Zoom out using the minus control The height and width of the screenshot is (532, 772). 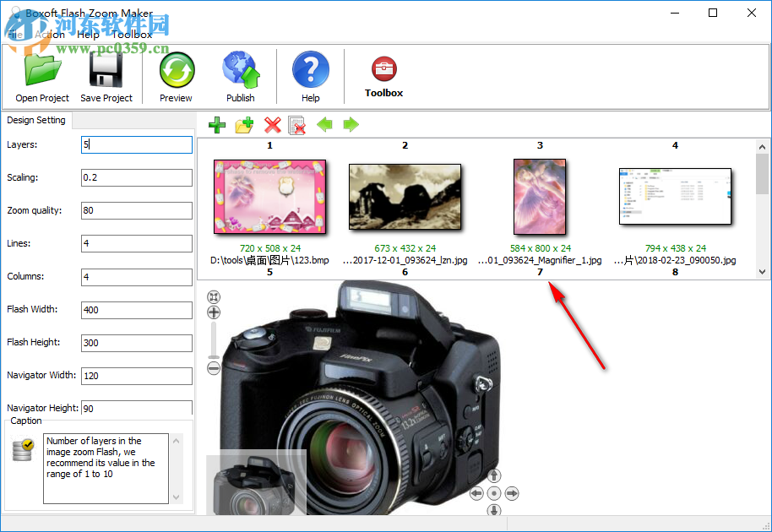[x=213, y=367]
